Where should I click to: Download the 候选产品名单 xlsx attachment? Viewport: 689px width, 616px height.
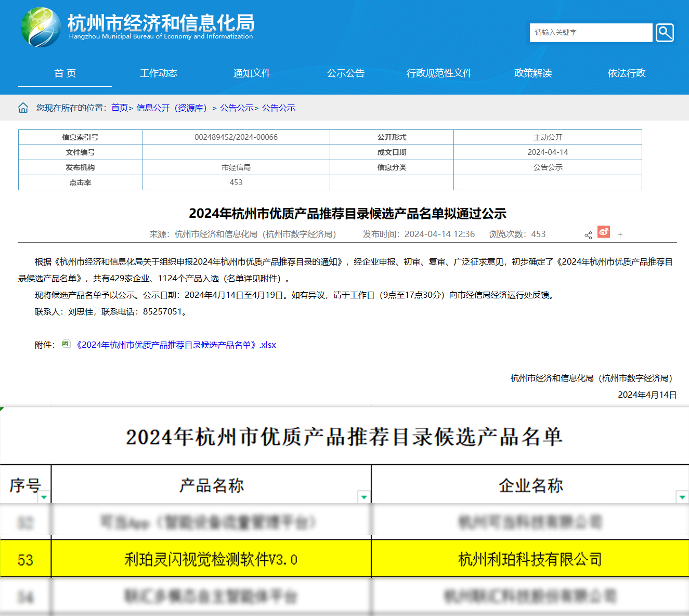[x=176, y=345]
